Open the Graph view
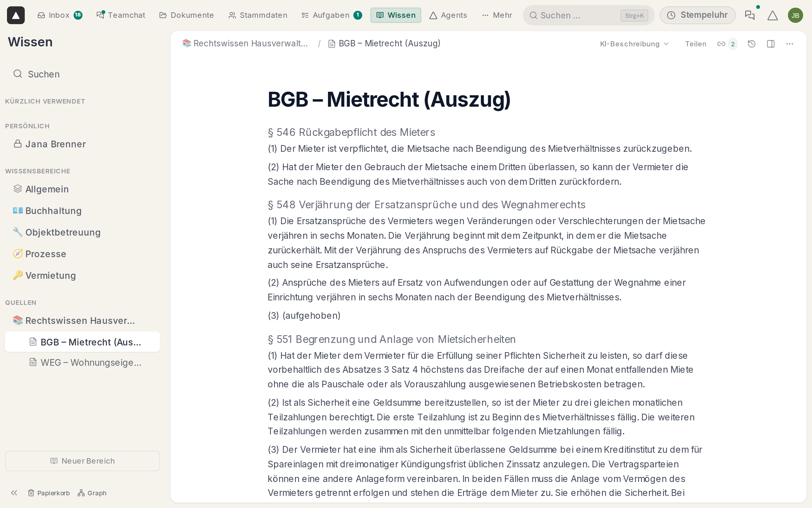 (x=92, y=492)
